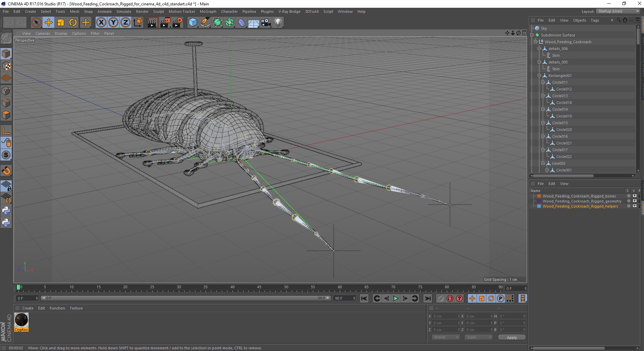Select the Move tool in top toolbar
This screenshot has width=644, height=351.
(x=49, y=23)
